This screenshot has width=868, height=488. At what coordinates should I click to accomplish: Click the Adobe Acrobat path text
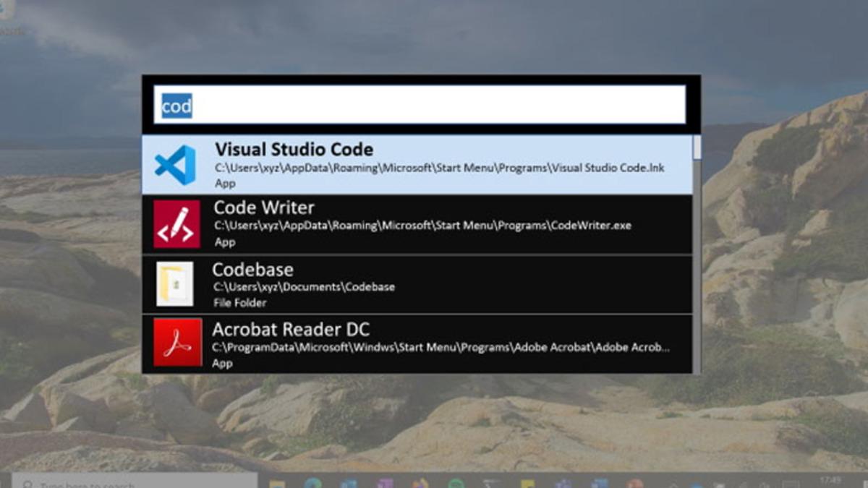click(x=441, y=347)
